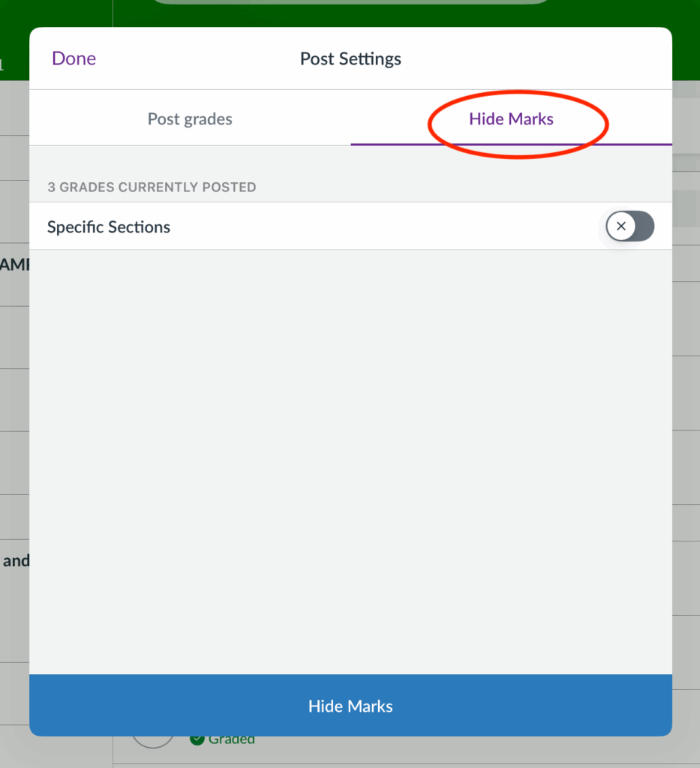The image size is (700, 768).
Task: Click the partially hidden "and" text at left
Action: point(15,560)
